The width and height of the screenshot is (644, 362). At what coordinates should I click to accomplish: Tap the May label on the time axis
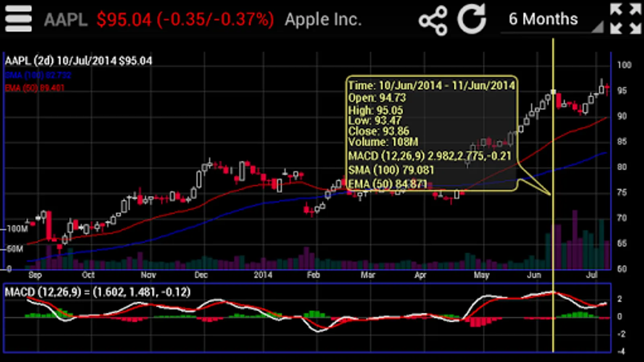click(x=481, y=275)
